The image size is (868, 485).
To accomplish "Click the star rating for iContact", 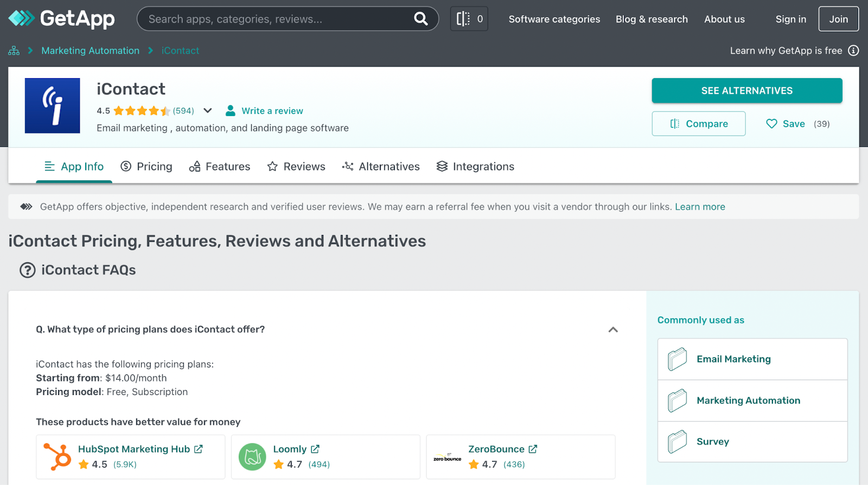I will 142,111.
